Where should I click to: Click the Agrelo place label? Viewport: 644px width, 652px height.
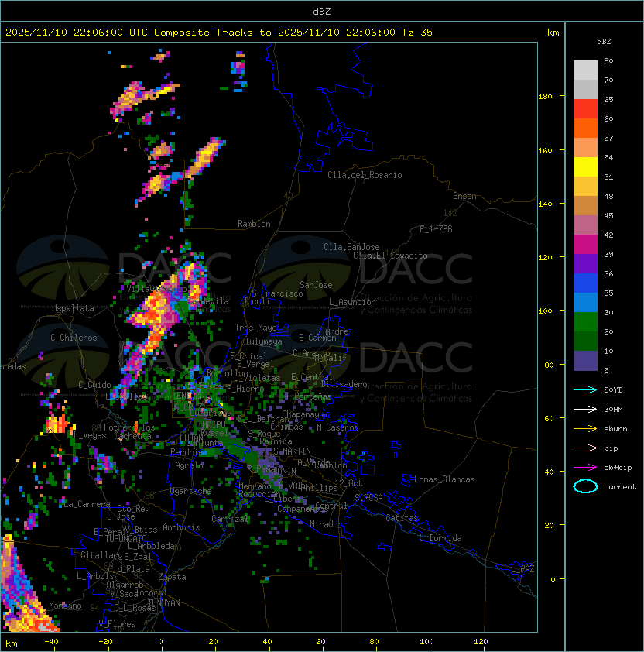point(189,465)
